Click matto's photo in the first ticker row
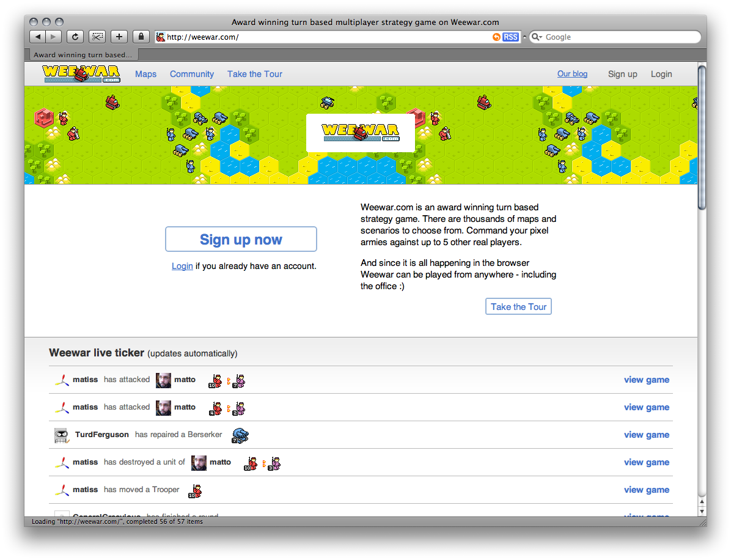Screen dimensions: 731x560 (x=163, y=380)
